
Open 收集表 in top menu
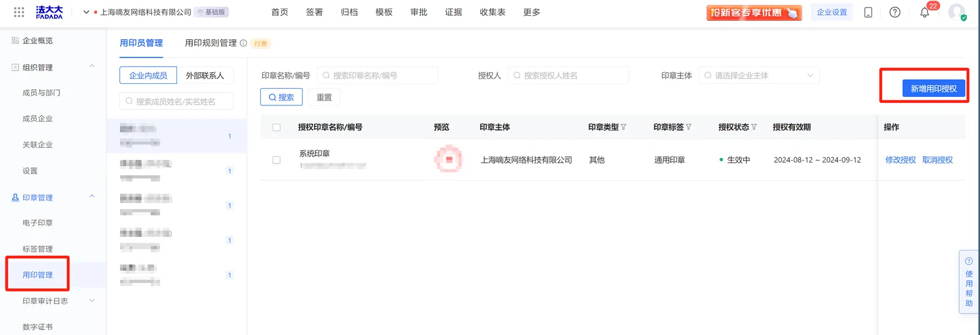(x=492, y=12)
